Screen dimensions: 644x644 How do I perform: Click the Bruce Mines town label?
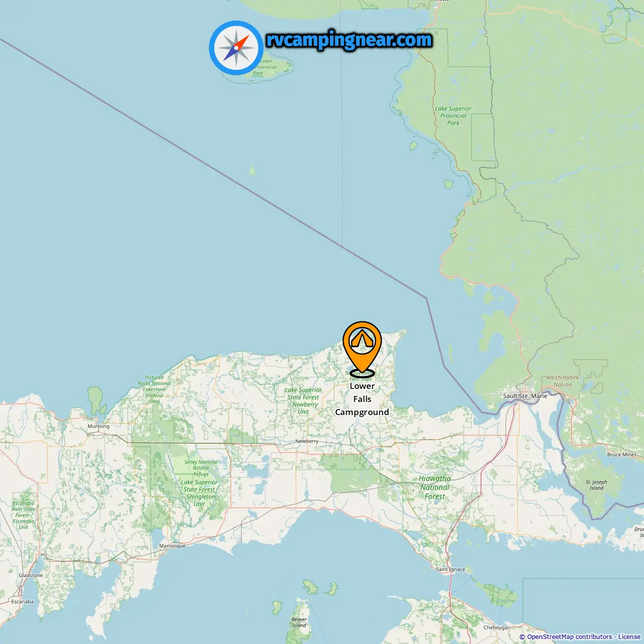pos(622,454)
